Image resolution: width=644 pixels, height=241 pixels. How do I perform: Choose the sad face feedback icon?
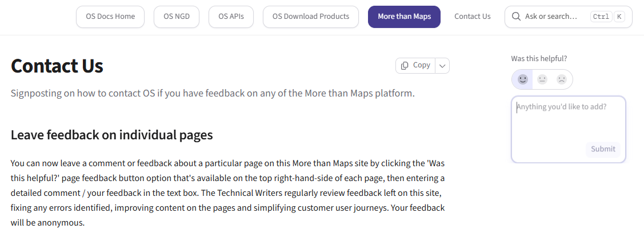pos(562,79)
